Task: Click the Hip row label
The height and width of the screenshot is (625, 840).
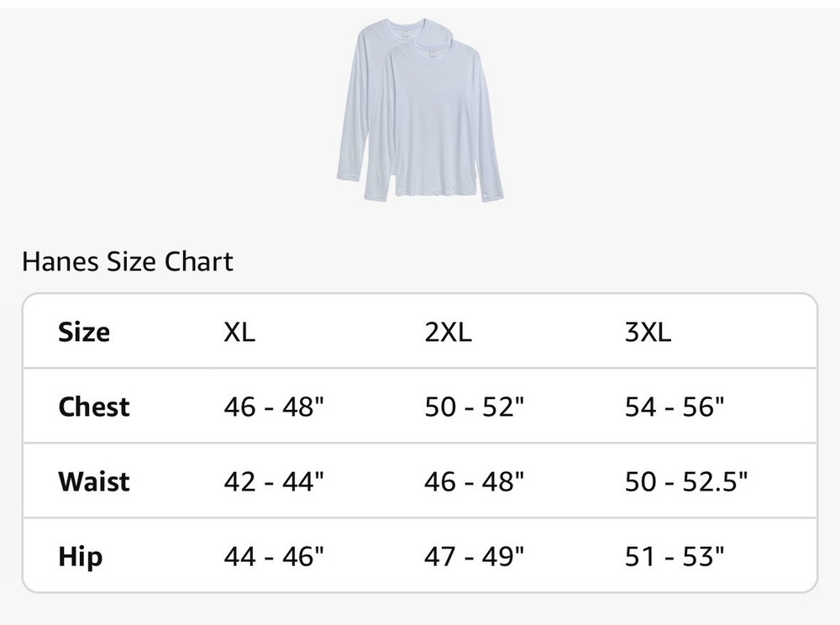Action: click(x=81, y=556)
